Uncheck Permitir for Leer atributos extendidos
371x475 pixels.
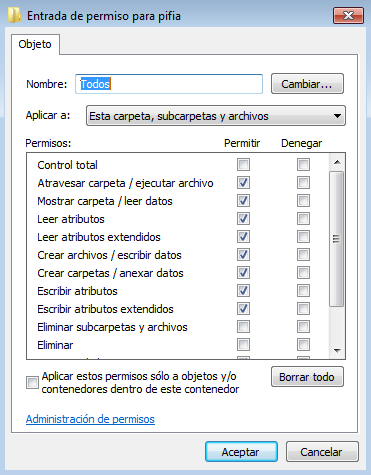click(243, 237)
